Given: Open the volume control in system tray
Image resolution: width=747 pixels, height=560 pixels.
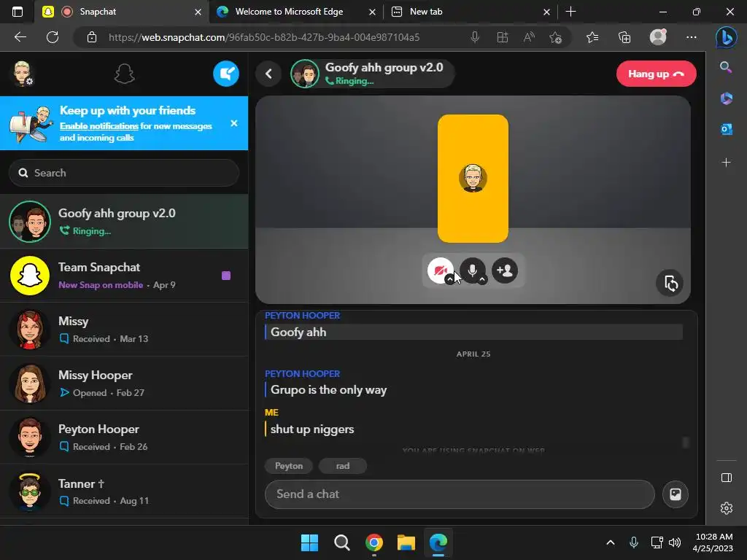Looking at the screenshot, I should point(675,542).
